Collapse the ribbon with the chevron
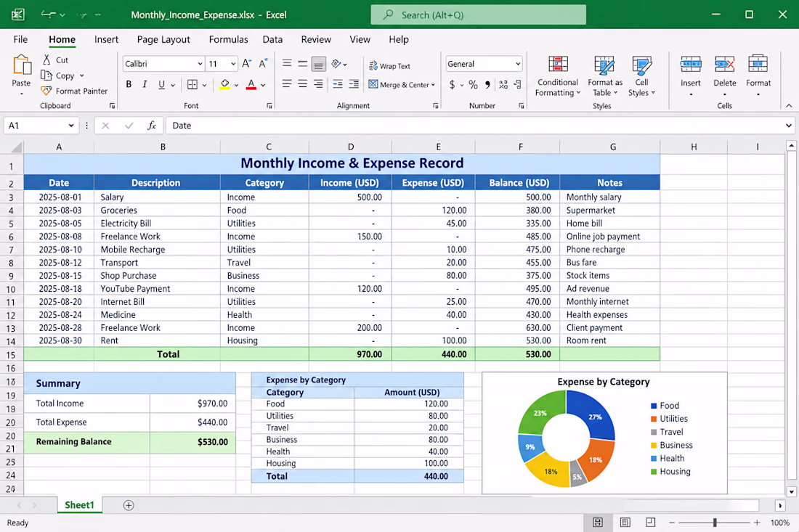799x532 pixels. (789, 106)
